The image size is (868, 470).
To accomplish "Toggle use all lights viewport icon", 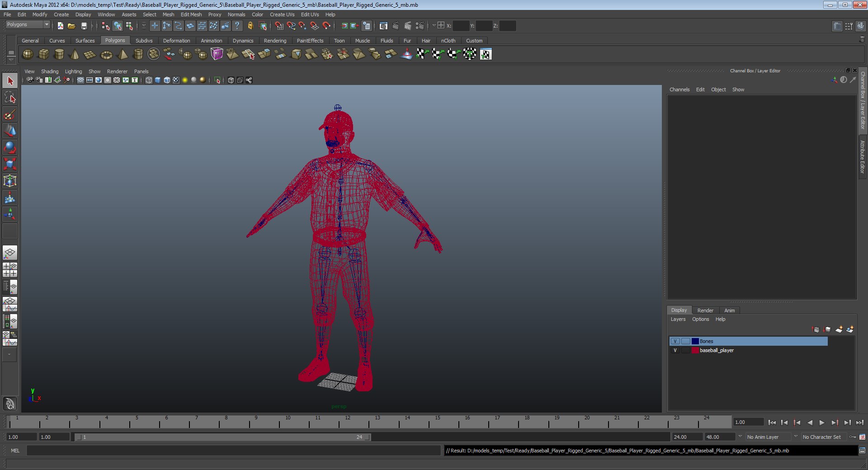I will 185,80.
